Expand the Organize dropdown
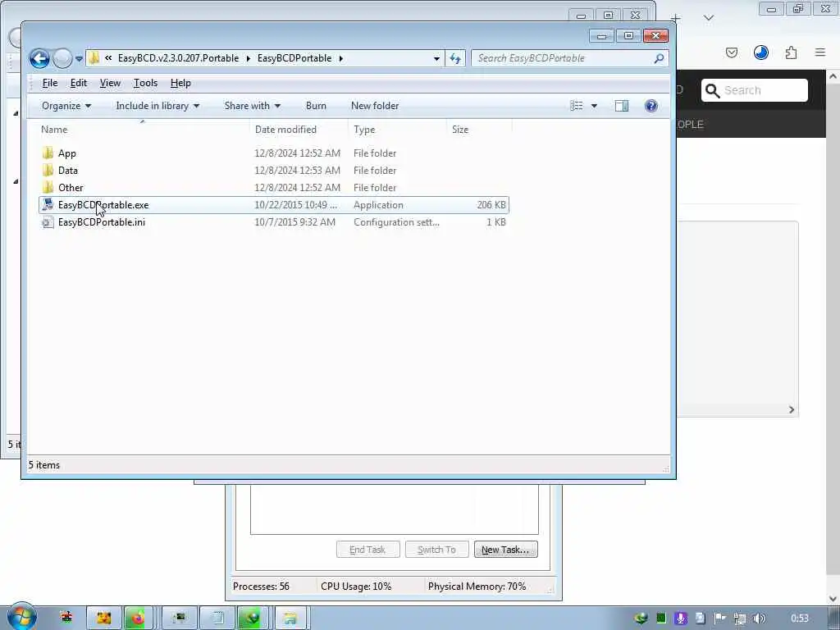Screen dimensions: 840x630 click(x=66, y=106)
